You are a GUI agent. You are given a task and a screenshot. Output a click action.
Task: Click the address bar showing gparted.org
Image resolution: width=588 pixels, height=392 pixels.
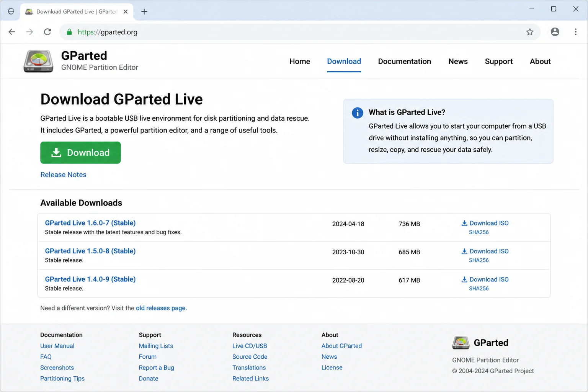tap(299, 32)
